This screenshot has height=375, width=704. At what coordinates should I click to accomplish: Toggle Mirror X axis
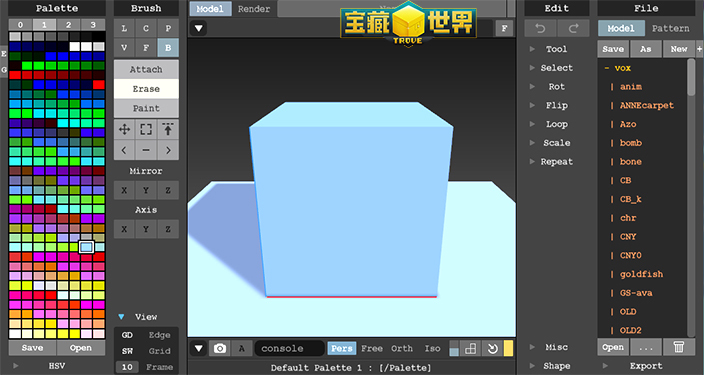124,190
